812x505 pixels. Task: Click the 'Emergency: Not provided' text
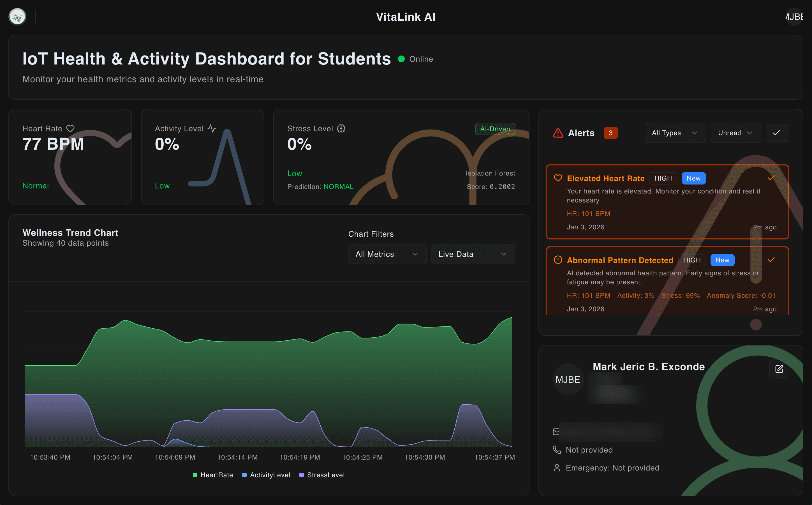(x=612, y=468)
